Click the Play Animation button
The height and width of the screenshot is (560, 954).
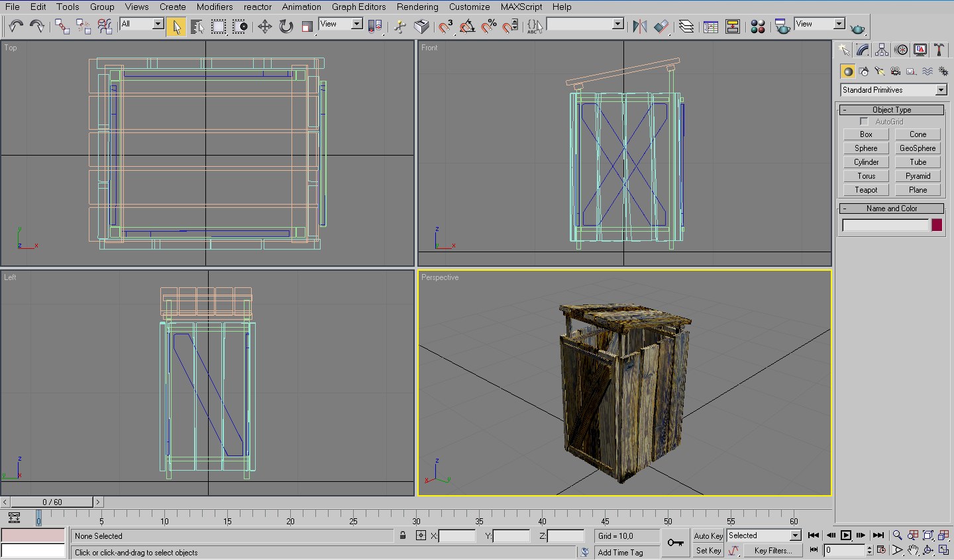[x=846, y=536]
